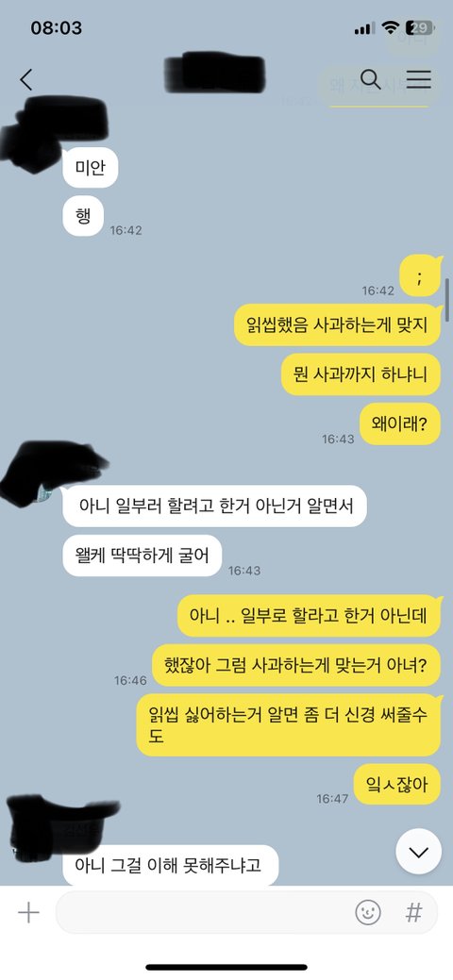Viewport: 453px width, 980px height.
Task: Open the hamburger chat menu
Action: tap(419, 79)
